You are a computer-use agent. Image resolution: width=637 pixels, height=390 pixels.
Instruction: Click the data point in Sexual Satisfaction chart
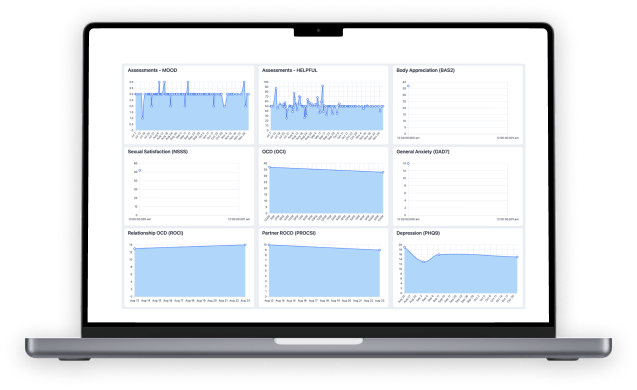click(x=140, y=171)
